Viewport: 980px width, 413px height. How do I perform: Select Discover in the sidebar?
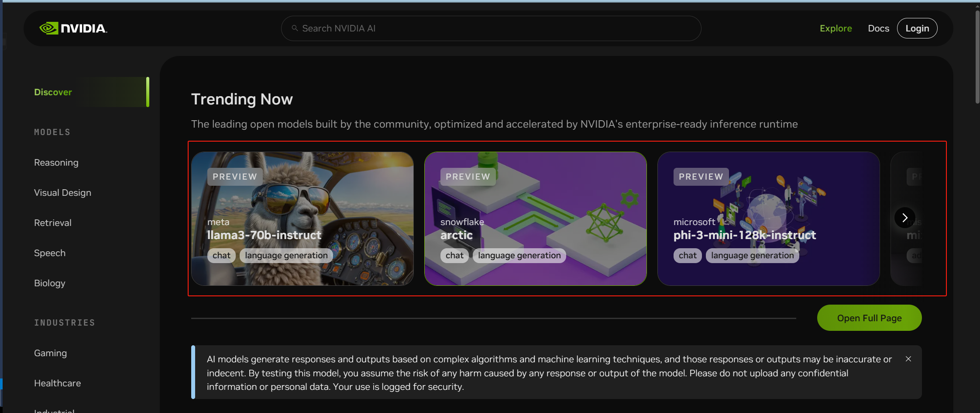click(x=91, y=92)
